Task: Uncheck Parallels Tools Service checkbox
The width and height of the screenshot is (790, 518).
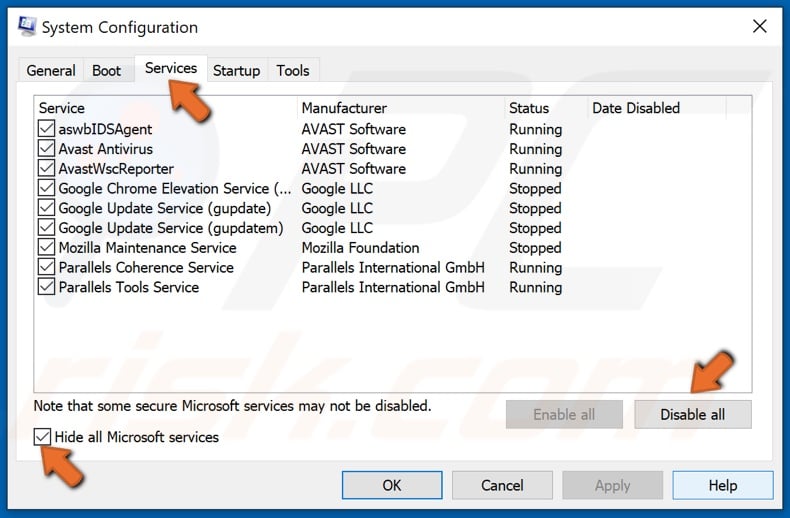Action: tap(46, 287)
